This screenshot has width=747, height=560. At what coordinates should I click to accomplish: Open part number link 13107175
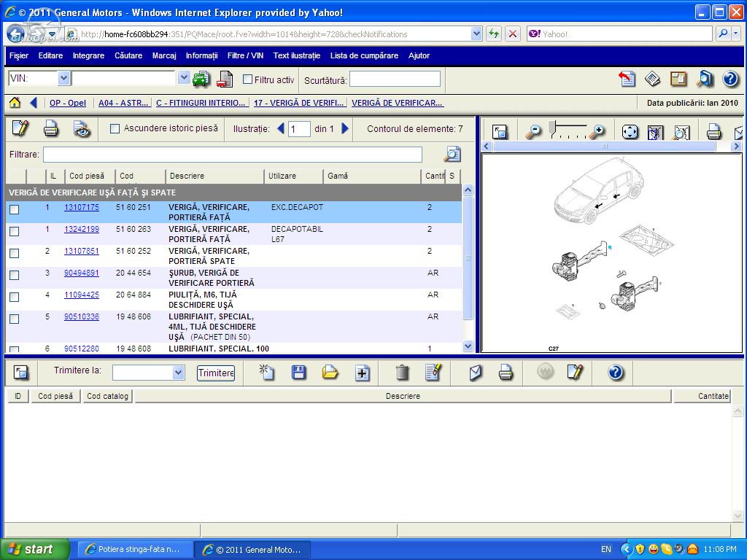[82, 207]
